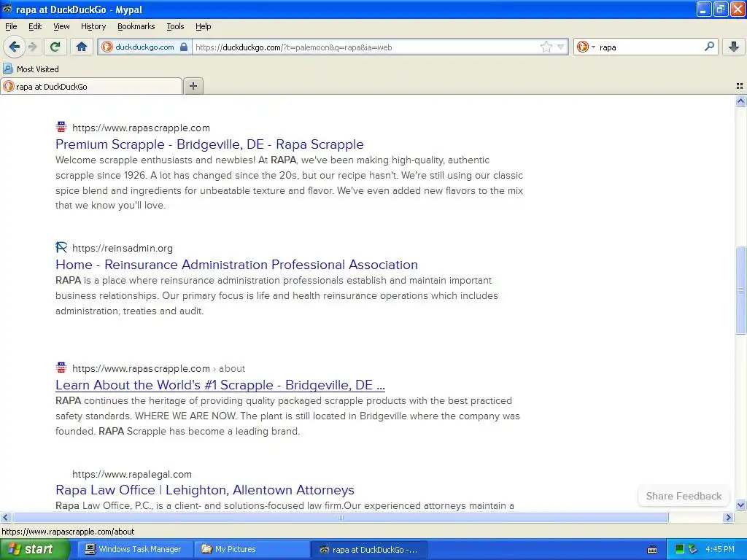Open Rapa Law Office Lehighton Allentown Attorneys link
Viewport: 747px width, 560px height.
point(204,489)
